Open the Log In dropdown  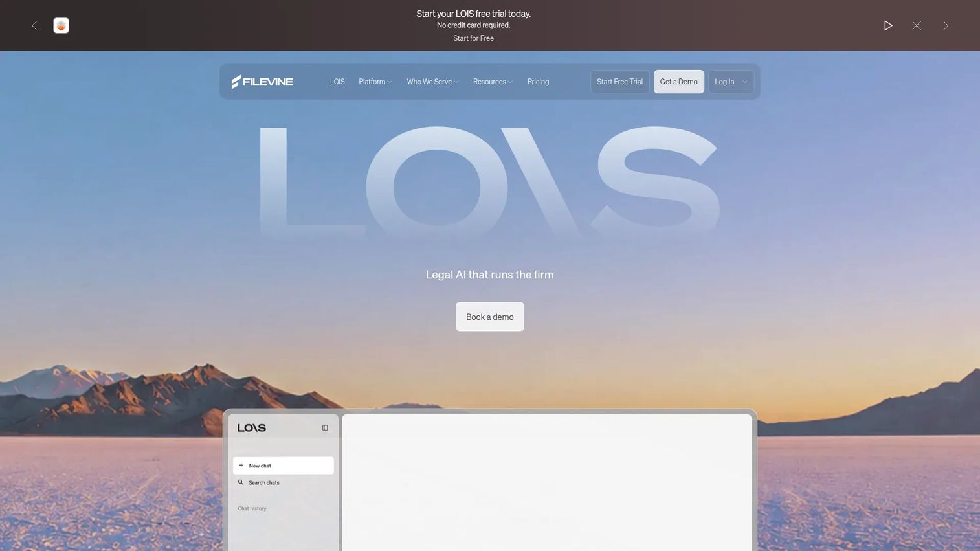(x=731, y=82)
